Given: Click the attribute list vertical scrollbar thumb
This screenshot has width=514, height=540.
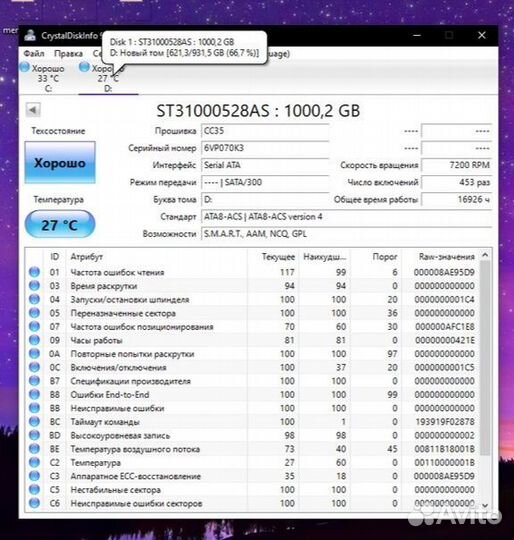Looking at the screenshot, I should click(x=485, y=358).
